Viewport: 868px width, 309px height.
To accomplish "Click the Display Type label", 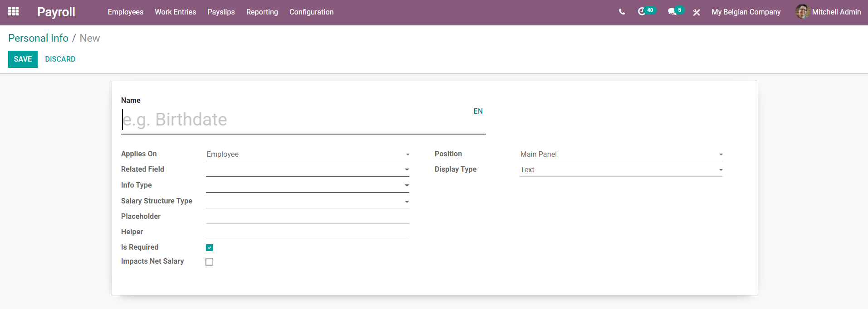I will tap(456, 169).
